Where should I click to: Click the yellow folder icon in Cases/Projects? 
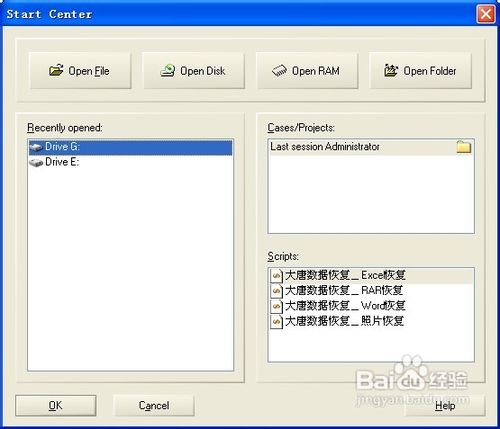click(x=464, y=147)
